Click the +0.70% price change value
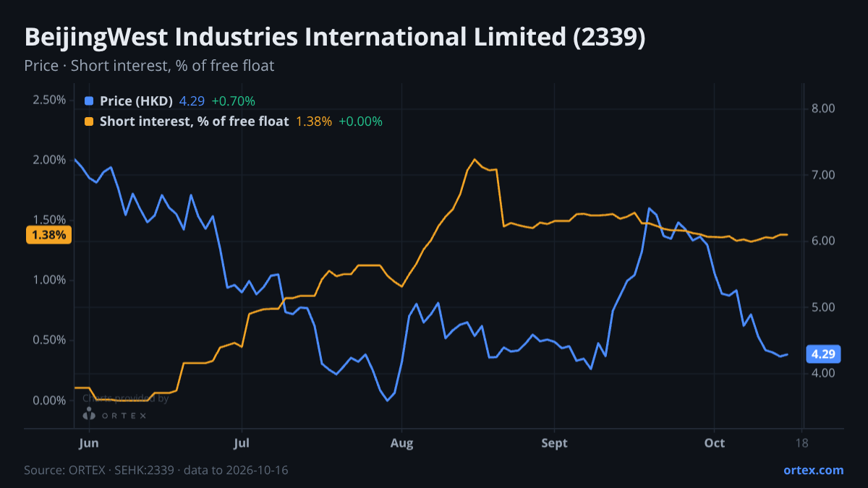 point(233,101)
